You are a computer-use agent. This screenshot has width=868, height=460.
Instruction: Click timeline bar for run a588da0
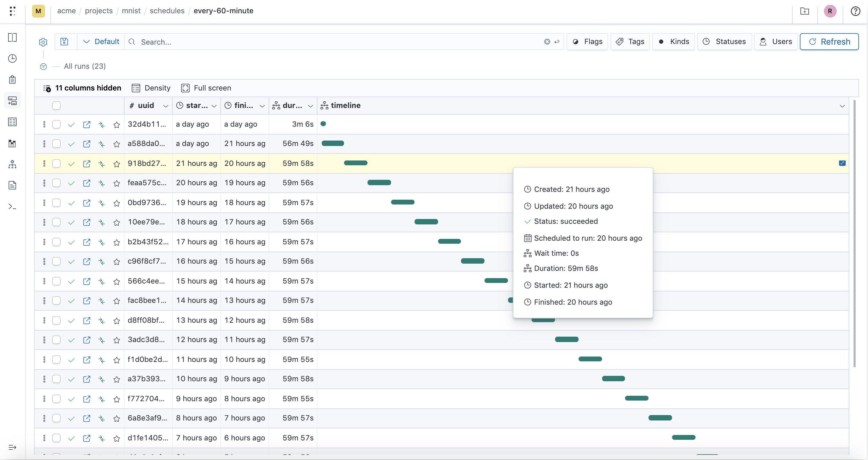[x=333, y=144]
